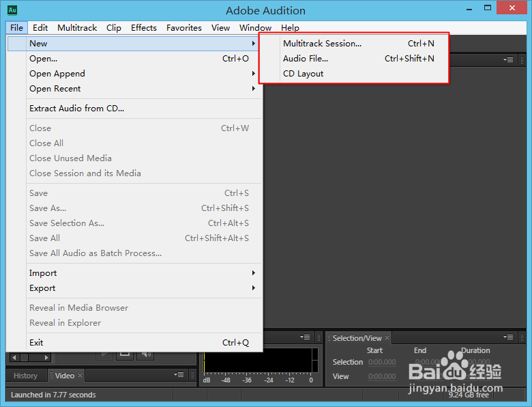Open the Effects menu
The width and height of the screenshot is (532, 407).
(144, 28)
